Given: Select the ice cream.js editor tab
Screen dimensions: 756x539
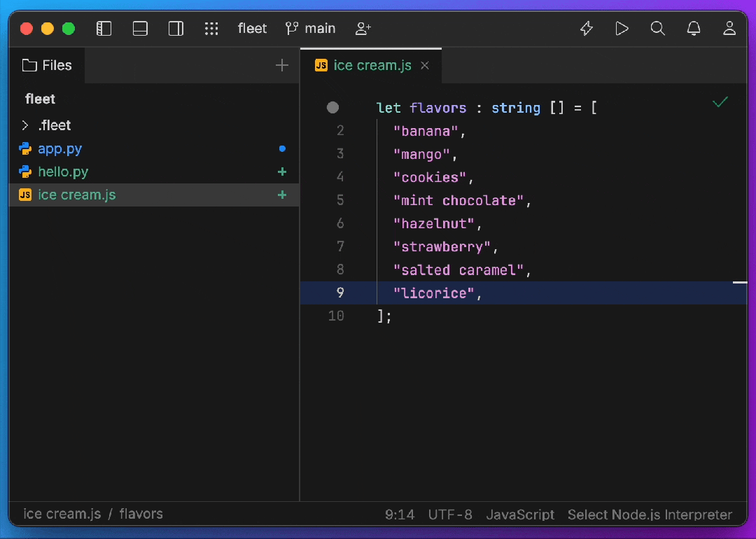Looking at the screenshot, I should (x=372, y=66).
